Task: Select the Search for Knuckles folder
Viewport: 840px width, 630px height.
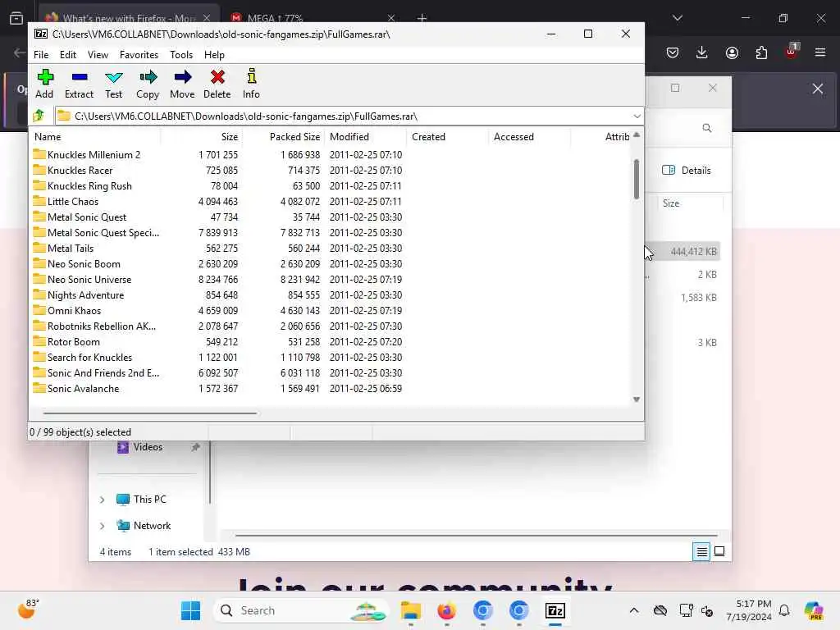Action: coord(89,358)
